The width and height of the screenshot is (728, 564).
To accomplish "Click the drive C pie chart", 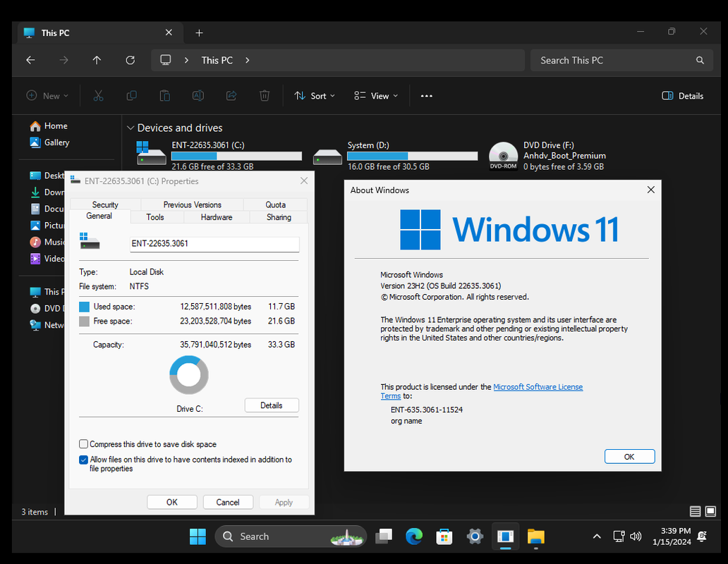I will 188,375.
